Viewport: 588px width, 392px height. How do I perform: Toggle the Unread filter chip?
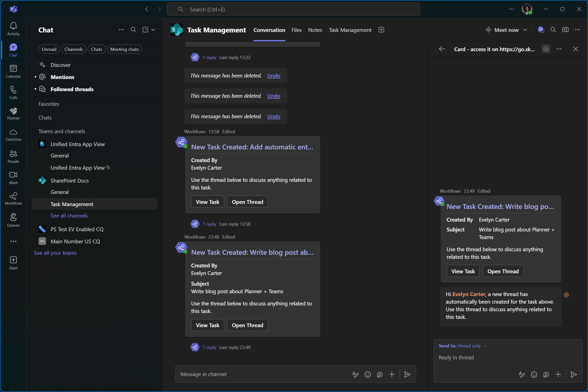[x=49, y=49]
